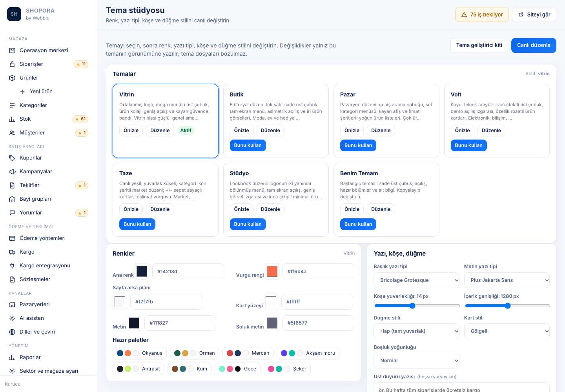Open the Başlık yazı tipi dropdown

coord(416,280)
